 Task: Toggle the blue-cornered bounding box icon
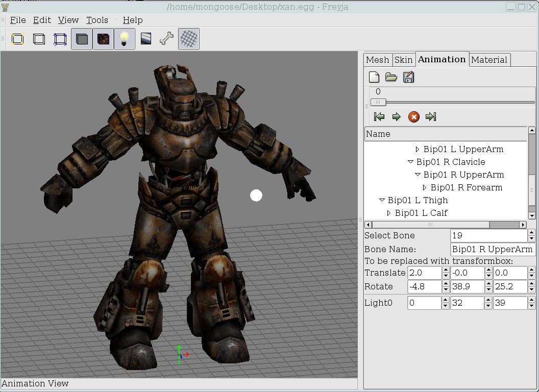tap(60, 39)
